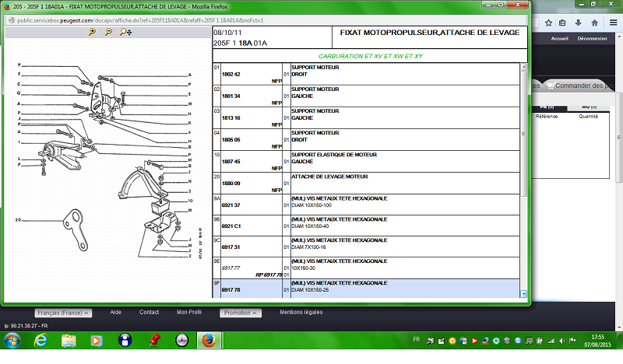Click Accueil in the background window
Screen dimensions: 623x364
coord(559,39)
